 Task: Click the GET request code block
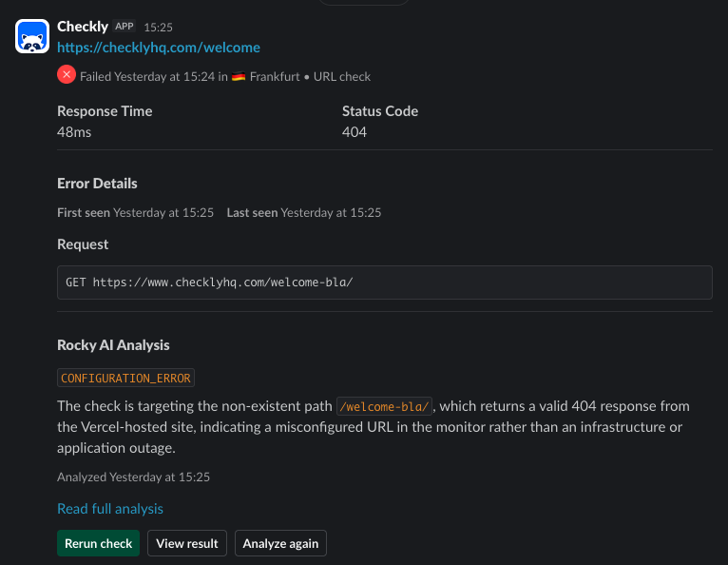(384, 282)
